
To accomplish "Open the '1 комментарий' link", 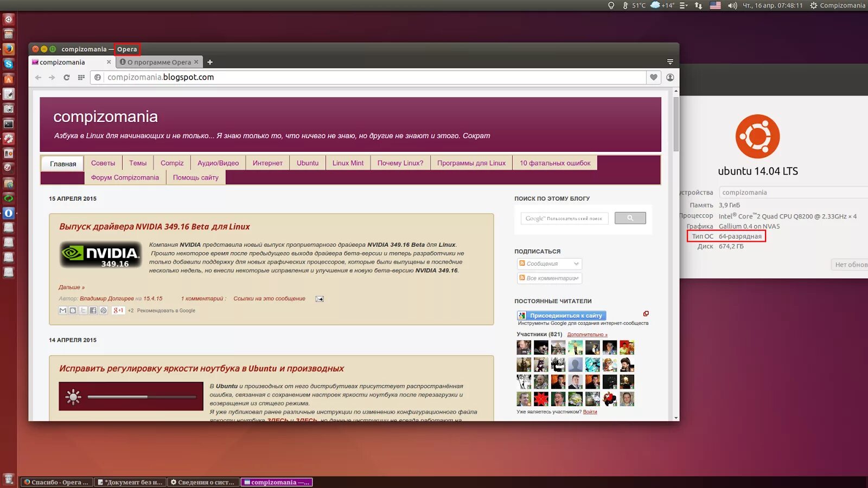I will (202, 299).
